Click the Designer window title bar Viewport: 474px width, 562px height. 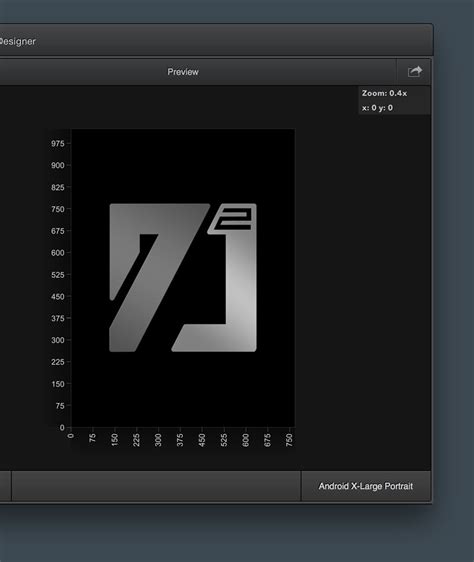pos(215,40)
